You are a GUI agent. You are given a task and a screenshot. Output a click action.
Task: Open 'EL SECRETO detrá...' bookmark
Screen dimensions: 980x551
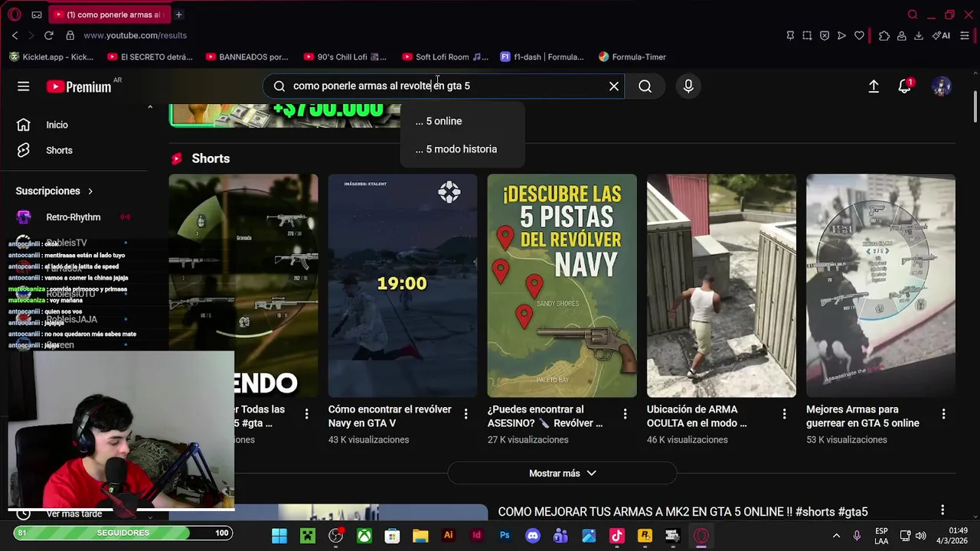[x=150, y=57]
